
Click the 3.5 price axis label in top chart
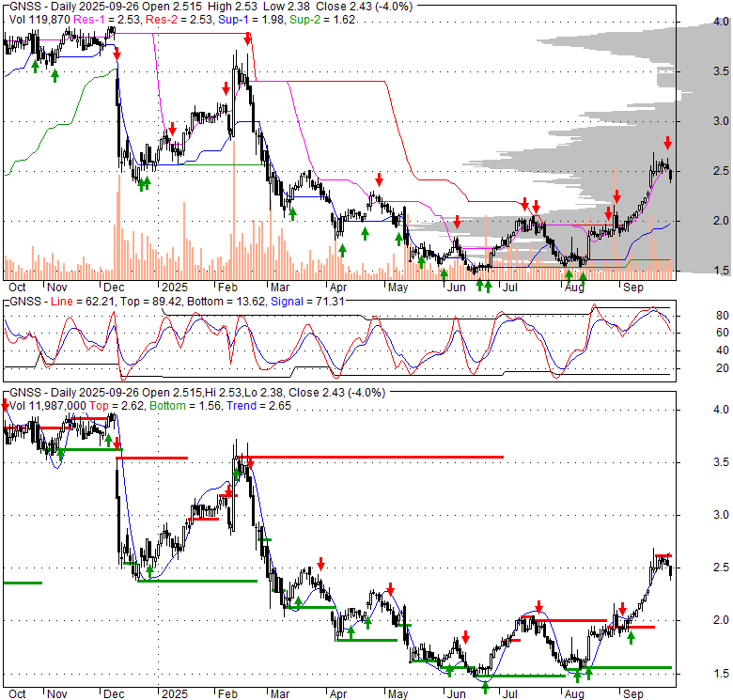tap(721, 71)
